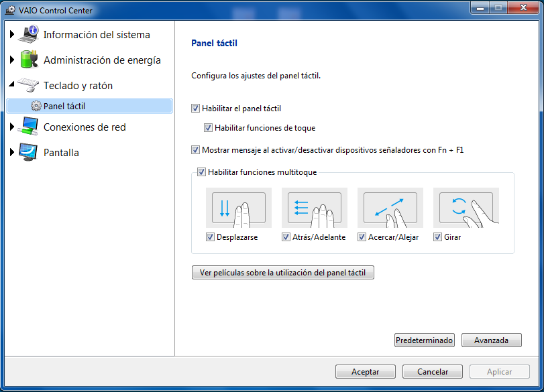Uncheck Habilitar funciones de toque
Viewport: 544px width, 392px height.
[x=209, y=128]
